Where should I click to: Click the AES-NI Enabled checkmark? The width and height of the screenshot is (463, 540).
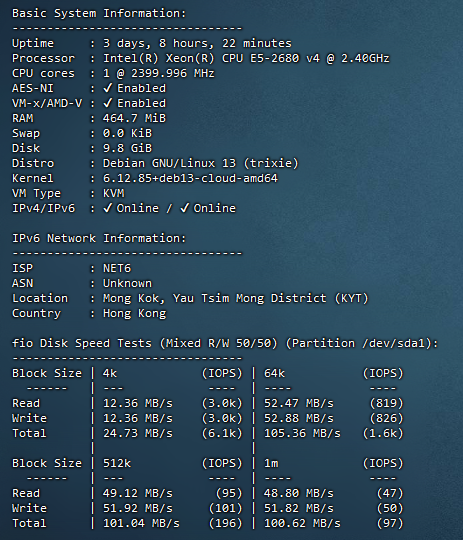click(x=107, y=88)
